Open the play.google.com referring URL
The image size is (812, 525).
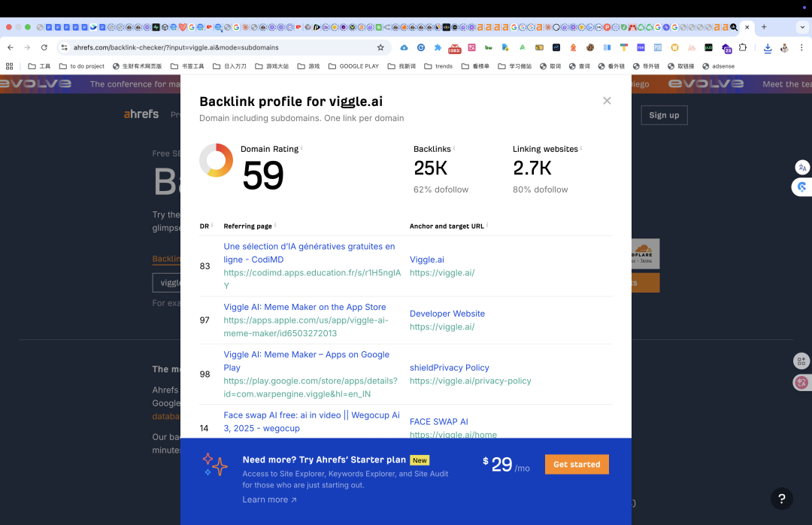311,387
